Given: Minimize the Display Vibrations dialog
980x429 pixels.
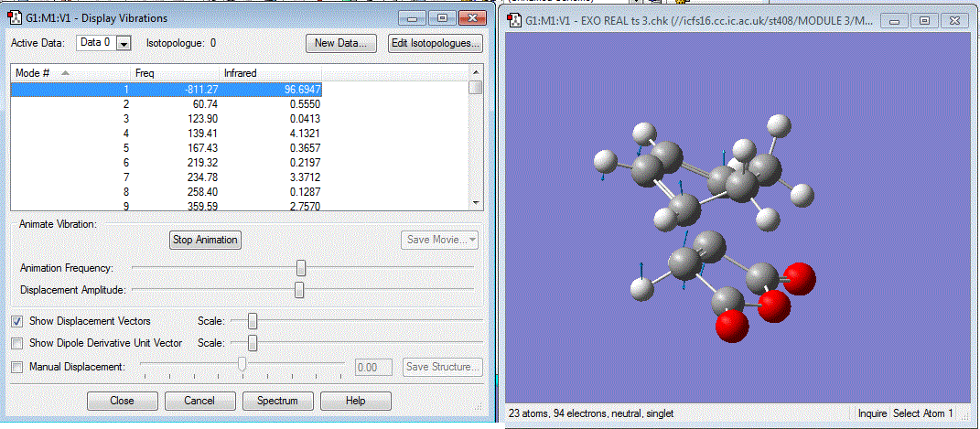Looking at the screenshot, I should pos(411,18).
